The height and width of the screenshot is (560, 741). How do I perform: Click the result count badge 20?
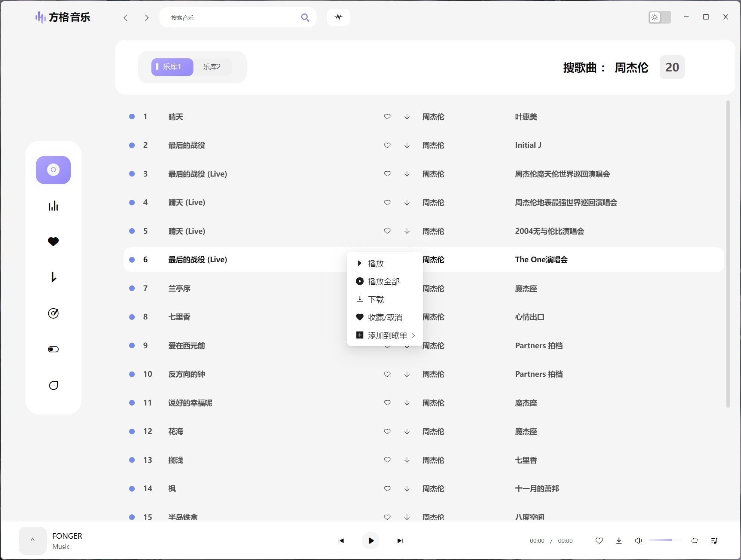(672, 67)
